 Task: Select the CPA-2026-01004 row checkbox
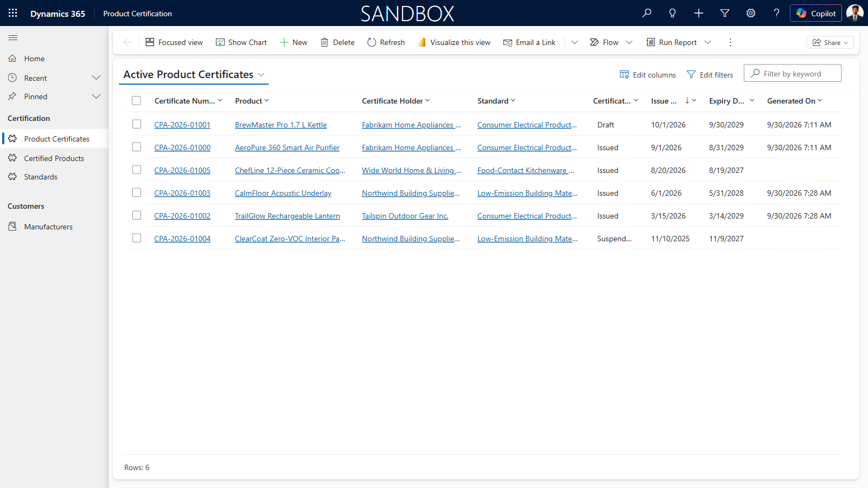[137, 238]
